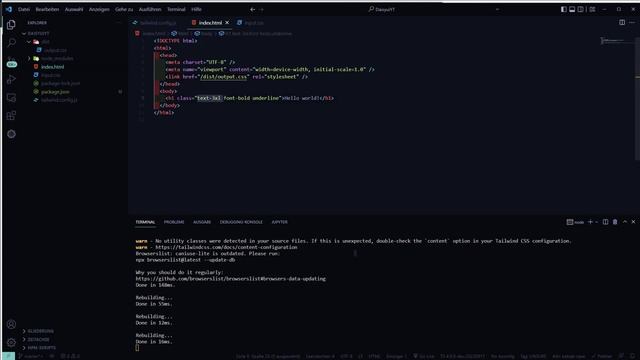Toggle secondary sidebar layout icon
Viewport: 640px width, 360px height.
(x=580, y=9)
